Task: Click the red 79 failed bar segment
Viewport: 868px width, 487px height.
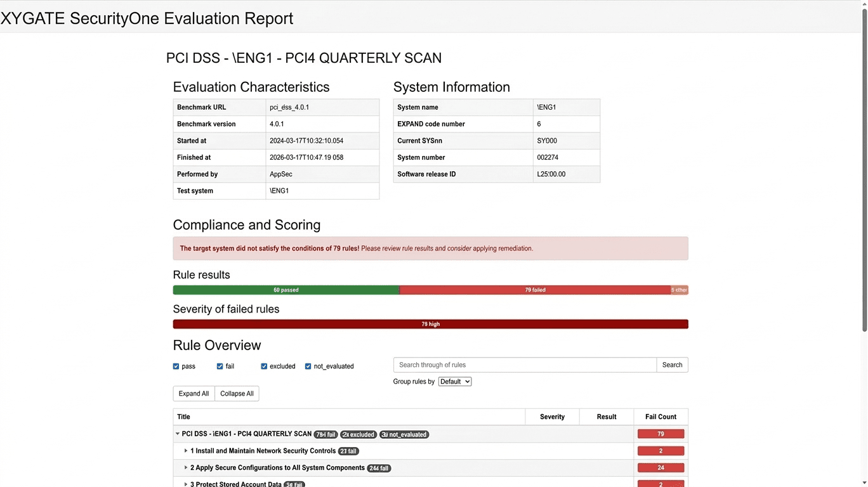Action: (x=535, y=290)
